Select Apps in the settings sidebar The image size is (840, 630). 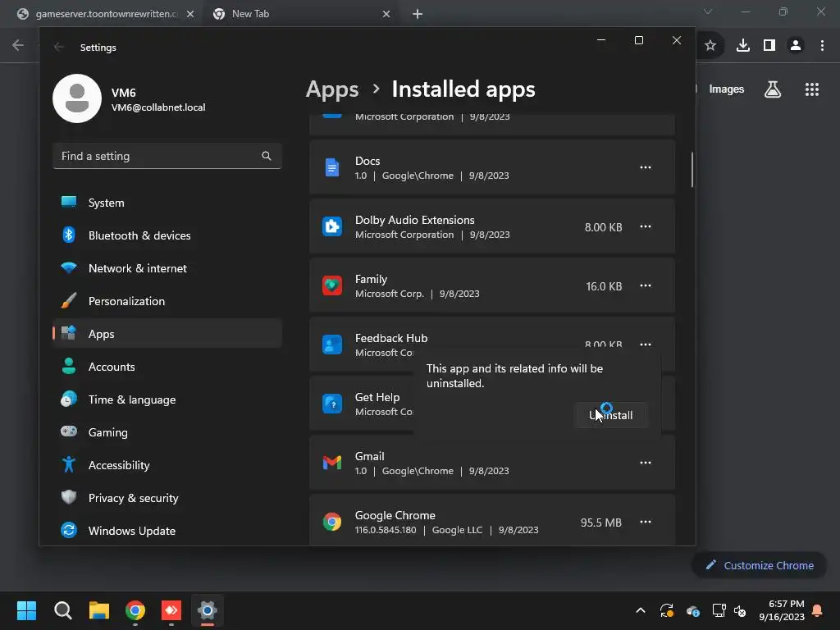coord(167,334)
